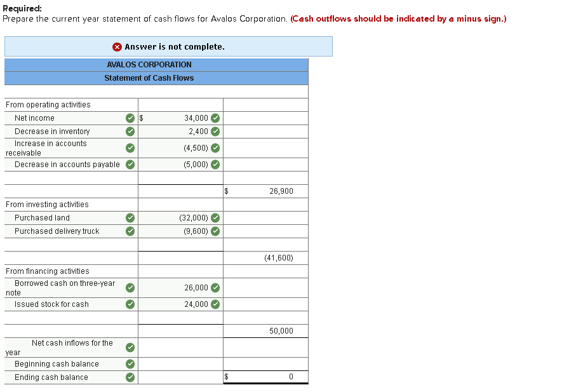Click the red cash outflows minus sign instruction
562x392 pixels.
398,18
